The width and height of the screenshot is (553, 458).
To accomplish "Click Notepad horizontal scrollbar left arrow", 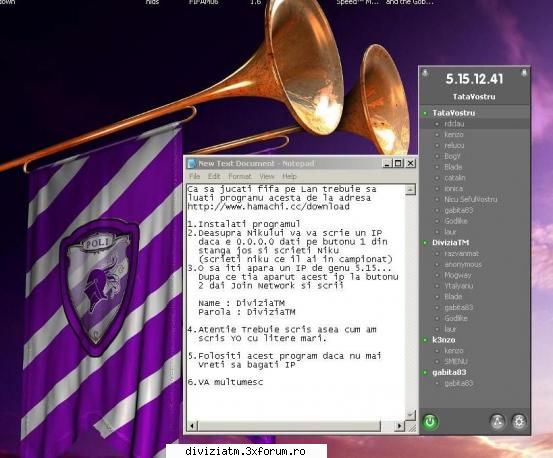I will (192, 426).
